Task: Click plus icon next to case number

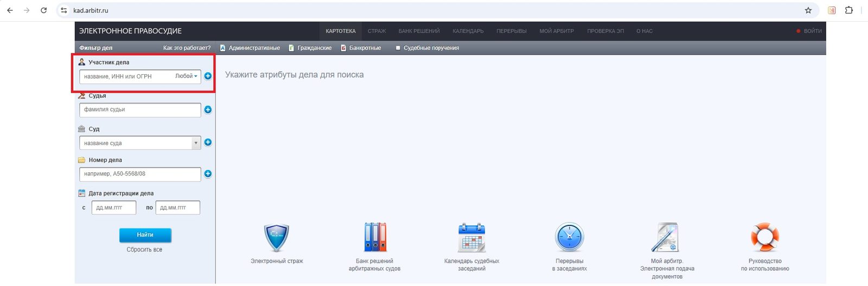Action: 208,174
